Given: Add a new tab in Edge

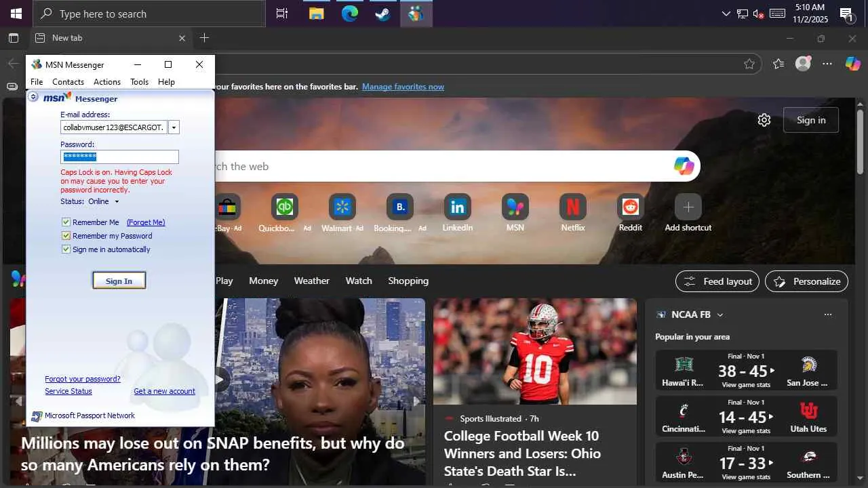Looking at the screenshot, I should [x=204, y=38].
